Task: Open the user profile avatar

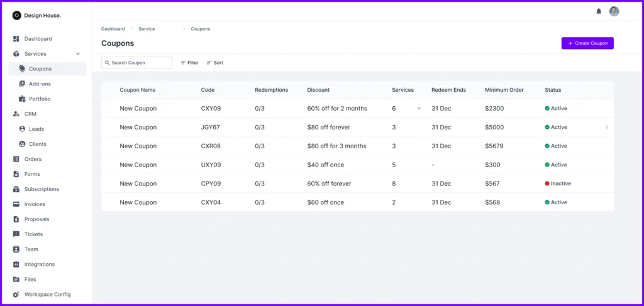Action: (x=614, y=11)
